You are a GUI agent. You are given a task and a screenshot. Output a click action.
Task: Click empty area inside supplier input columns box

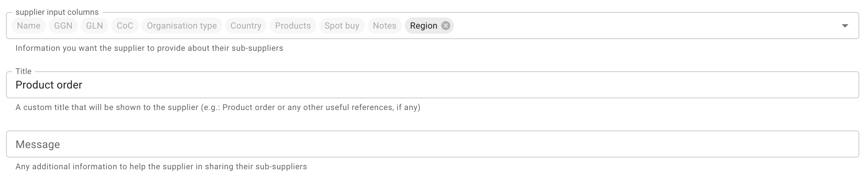point(640,26)
